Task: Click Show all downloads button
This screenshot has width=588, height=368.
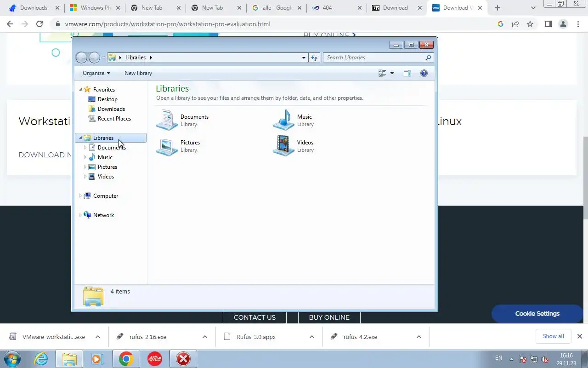Action: (553, 336)
